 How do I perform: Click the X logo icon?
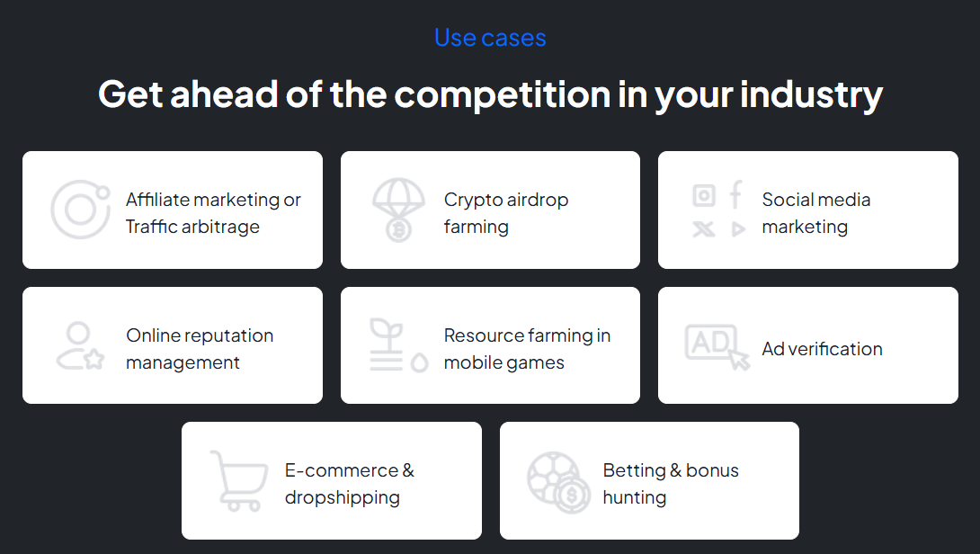[x=704, y=229]
